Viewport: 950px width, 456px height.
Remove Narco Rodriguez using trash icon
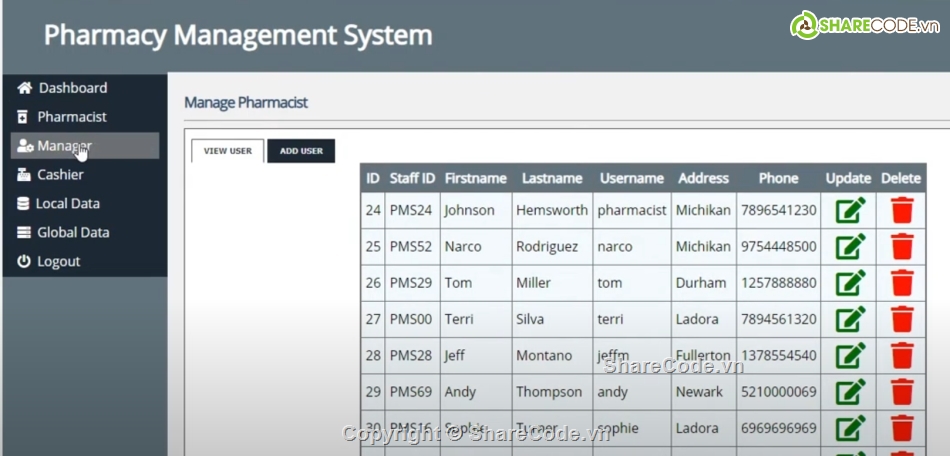pos(902,246)
